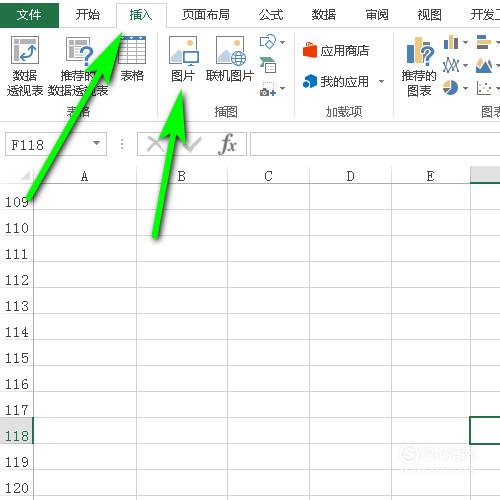Expand the shapes dropdown arrow
This screenshot has height=500, width=500.
tap(282, 42)
